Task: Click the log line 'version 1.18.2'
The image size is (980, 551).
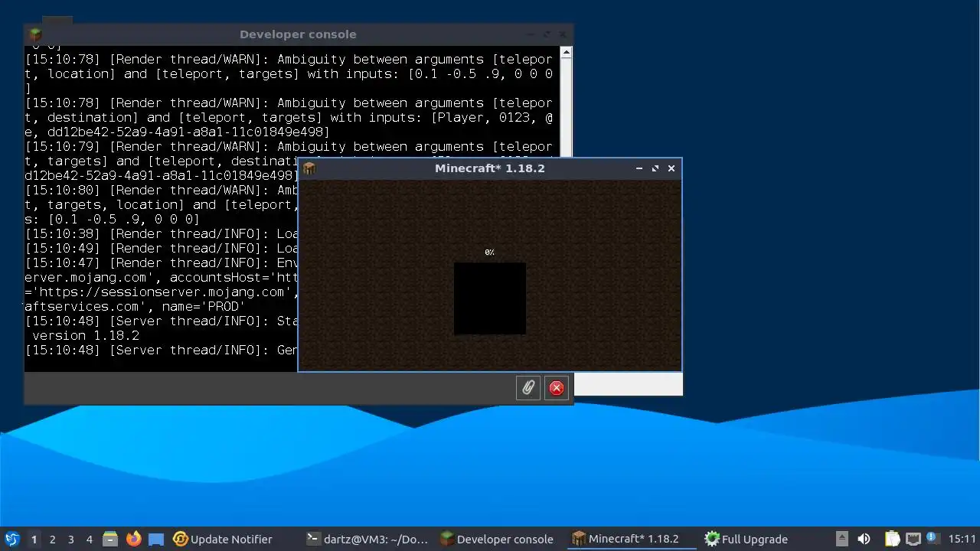Action: pos(86,335)
